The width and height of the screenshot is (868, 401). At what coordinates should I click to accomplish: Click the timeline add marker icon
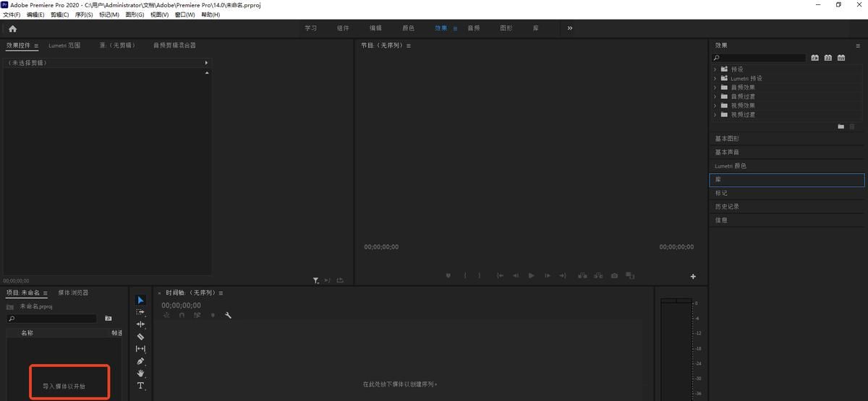point(213,315)
